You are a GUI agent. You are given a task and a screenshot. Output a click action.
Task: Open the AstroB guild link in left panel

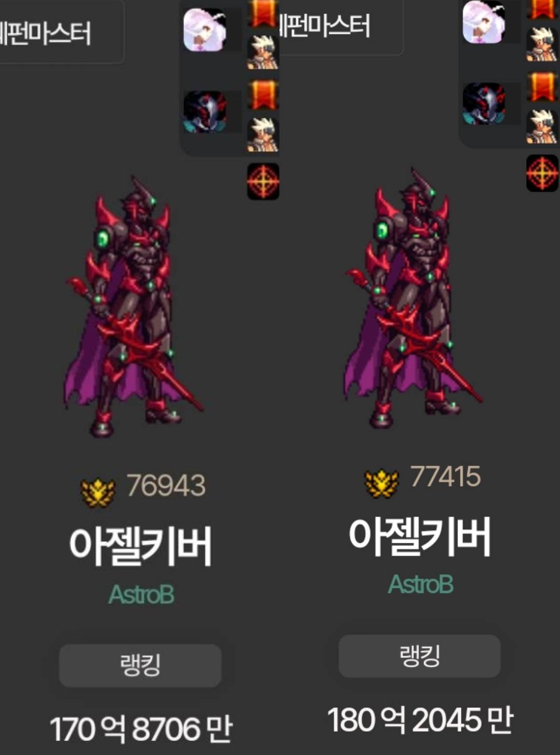point(141,595)
